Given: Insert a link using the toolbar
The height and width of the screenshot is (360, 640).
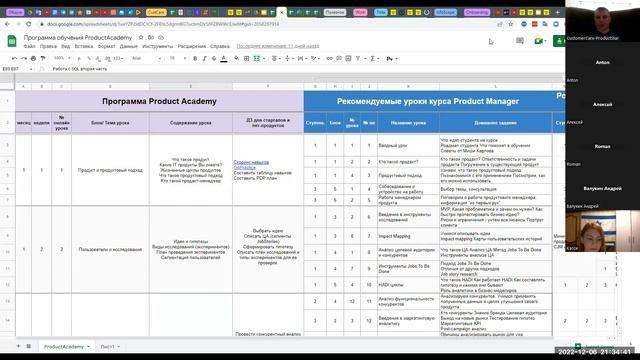Looking at the screenshot, I should click(x=329, y=58).
